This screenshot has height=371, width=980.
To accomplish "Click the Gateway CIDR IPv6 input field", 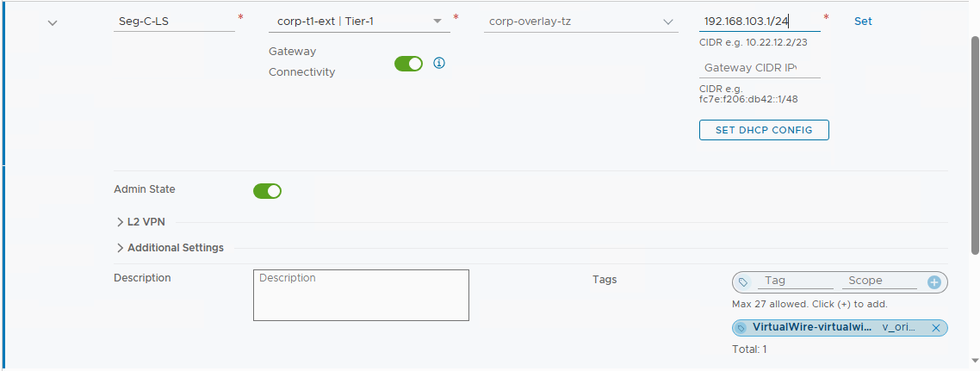I will coord(760,67).
